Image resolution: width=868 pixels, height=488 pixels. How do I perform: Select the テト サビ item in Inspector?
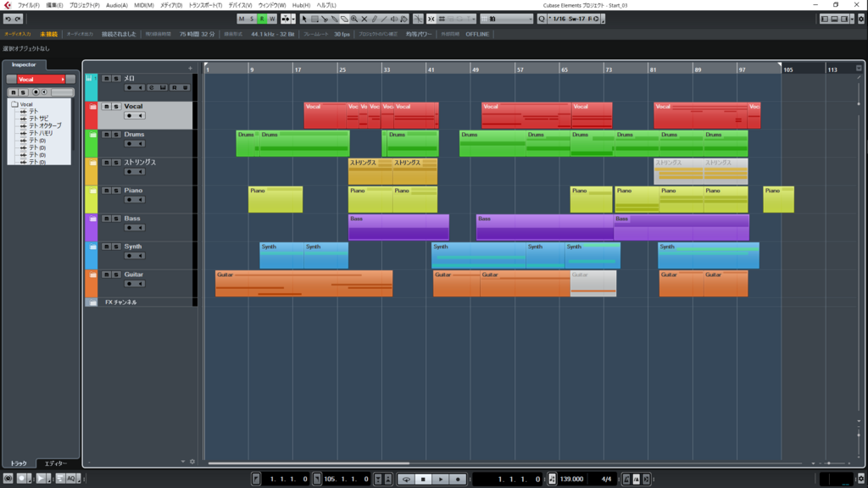click(38, 119)
